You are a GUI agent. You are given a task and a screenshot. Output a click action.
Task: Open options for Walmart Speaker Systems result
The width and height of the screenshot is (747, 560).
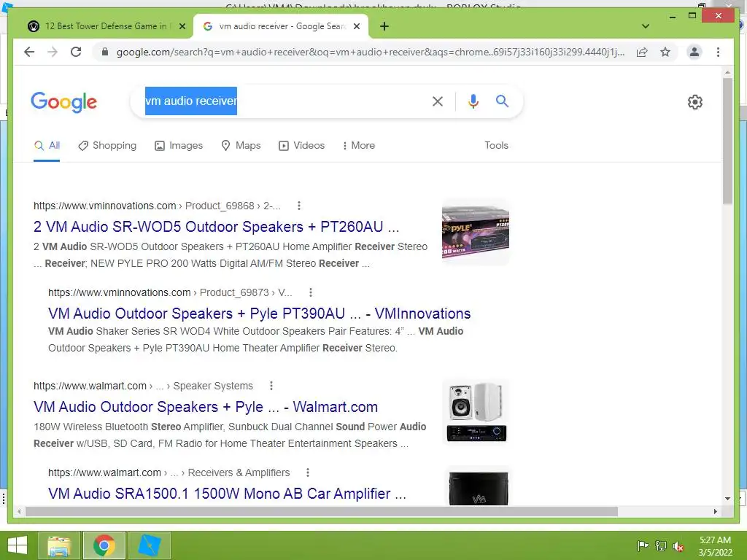271,386
